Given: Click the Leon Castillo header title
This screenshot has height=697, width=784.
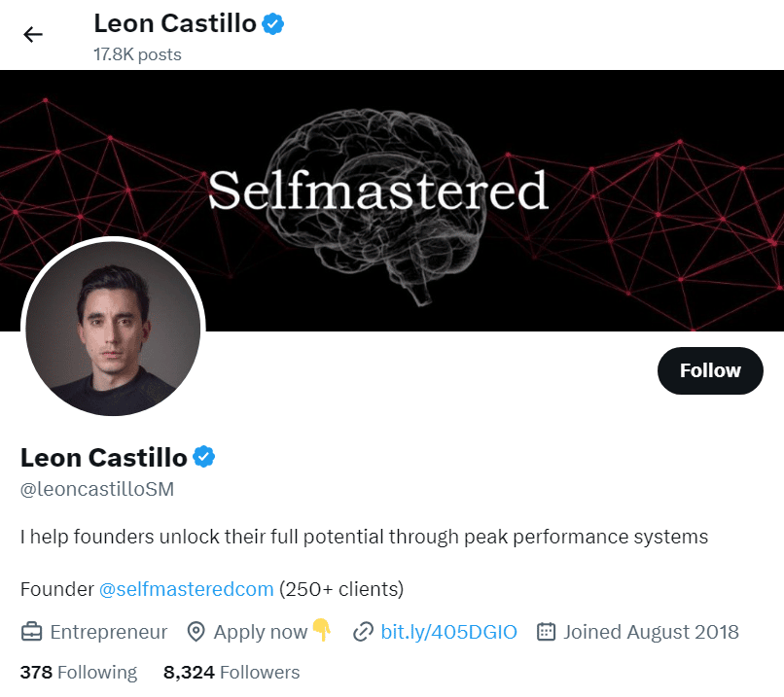Looking at the screenshot, I should coord(175,23).
